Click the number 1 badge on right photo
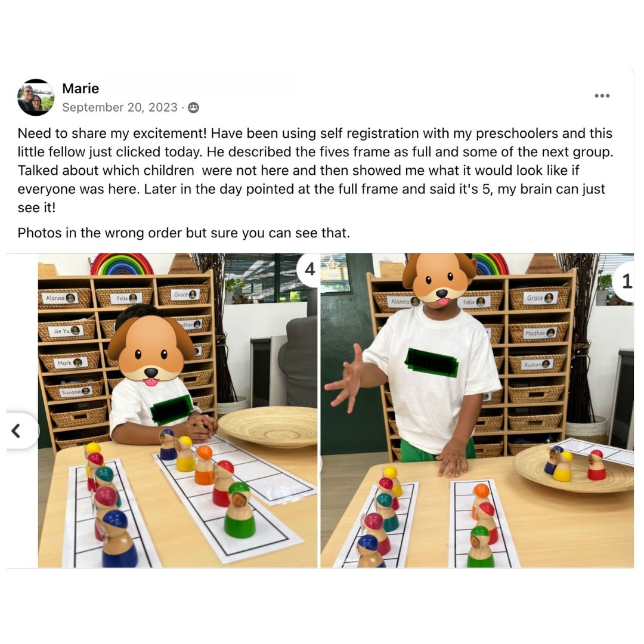Image resolution: width=644 pixels, height=644 pixels. click(624, 281)
